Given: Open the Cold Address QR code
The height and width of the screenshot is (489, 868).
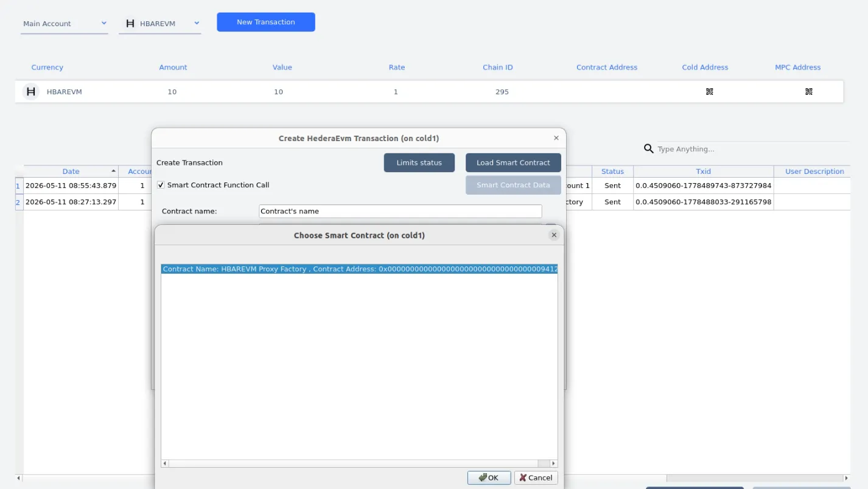Looking at the screenshot, I should point(709,92).
